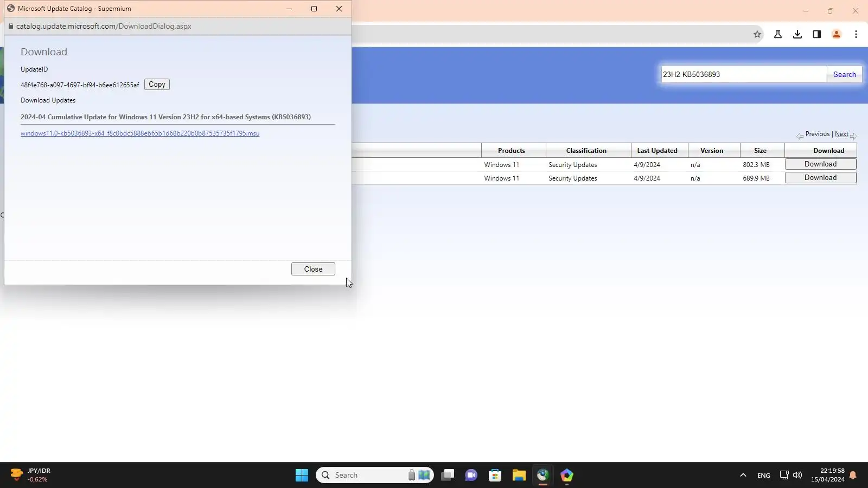Click the Search button in Update Catalog

point(844,74)
